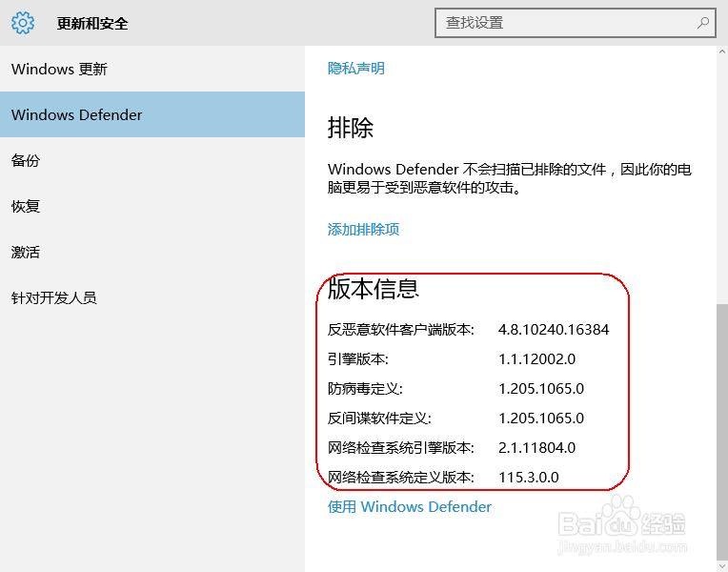Click the settings gear icon
Screen dimensions: 728x572
point(23,23)
